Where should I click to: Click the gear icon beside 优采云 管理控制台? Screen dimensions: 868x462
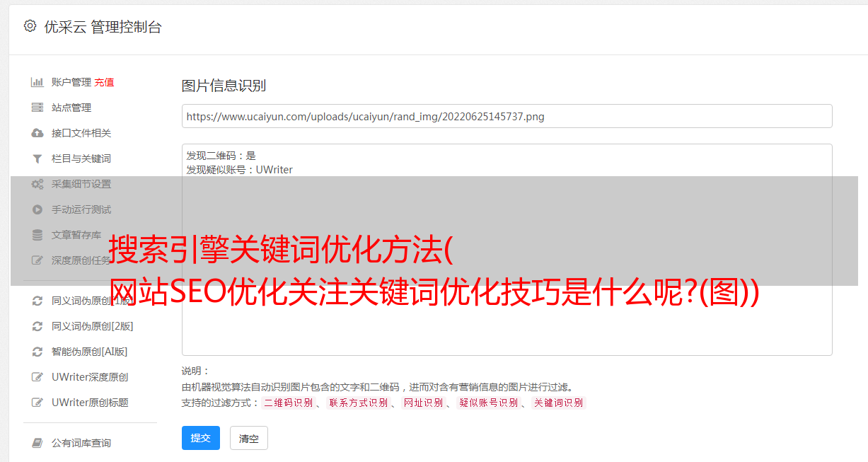tap(30, 26)
